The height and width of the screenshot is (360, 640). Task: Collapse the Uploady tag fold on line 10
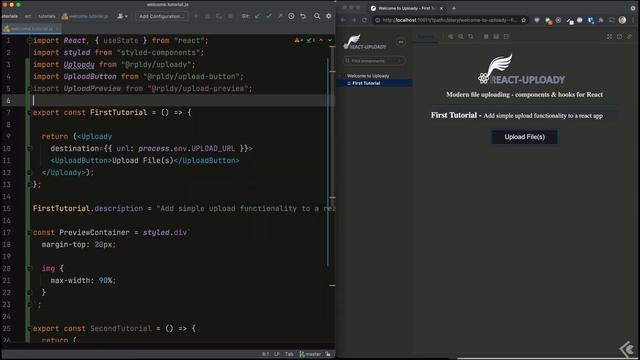[29, 149]
